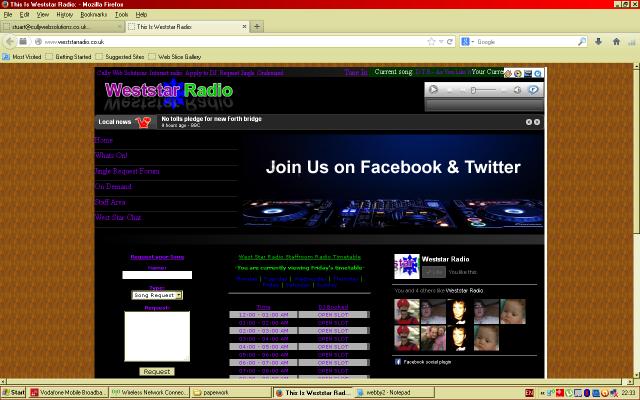The width and height of the screenshot is (640, 400).
Task: Click the red shirt Local news icon
Action: tap(142, 122)
